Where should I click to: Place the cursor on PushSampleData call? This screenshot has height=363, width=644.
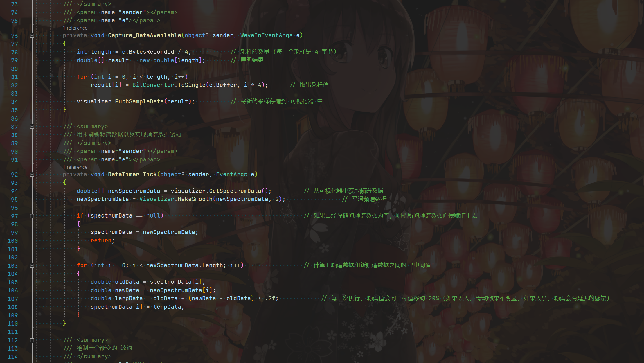(x=139, y=102)
